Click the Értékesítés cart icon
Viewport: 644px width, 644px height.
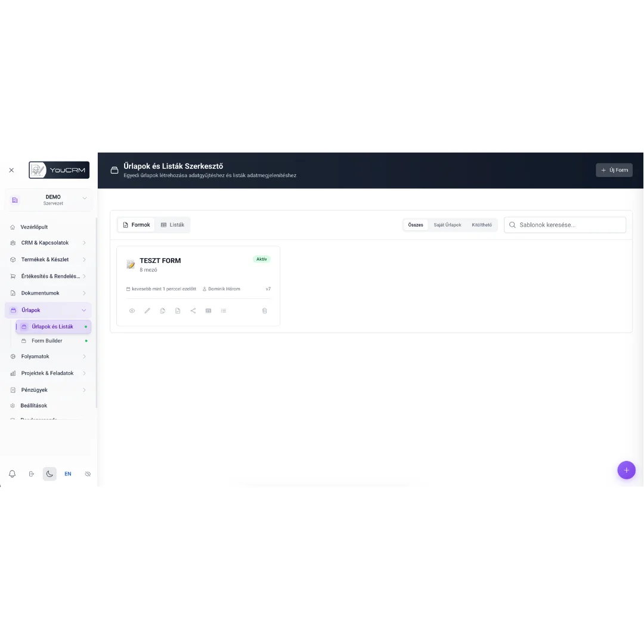coord(13,277)
